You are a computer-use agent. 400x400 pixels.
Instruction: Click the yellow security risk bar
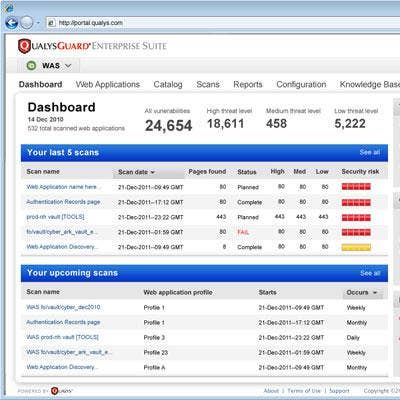356,247
